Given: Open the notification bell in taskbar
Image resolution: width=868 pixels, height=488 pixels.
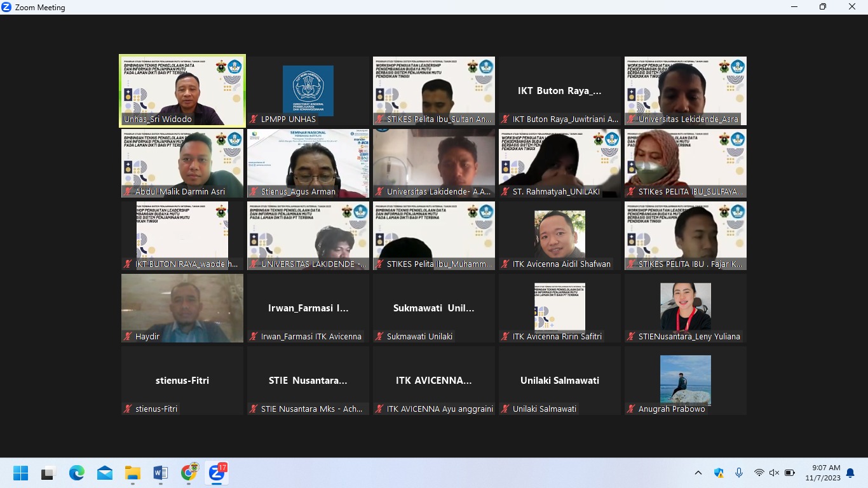Looking at the screenshot, I should point(850,473).
